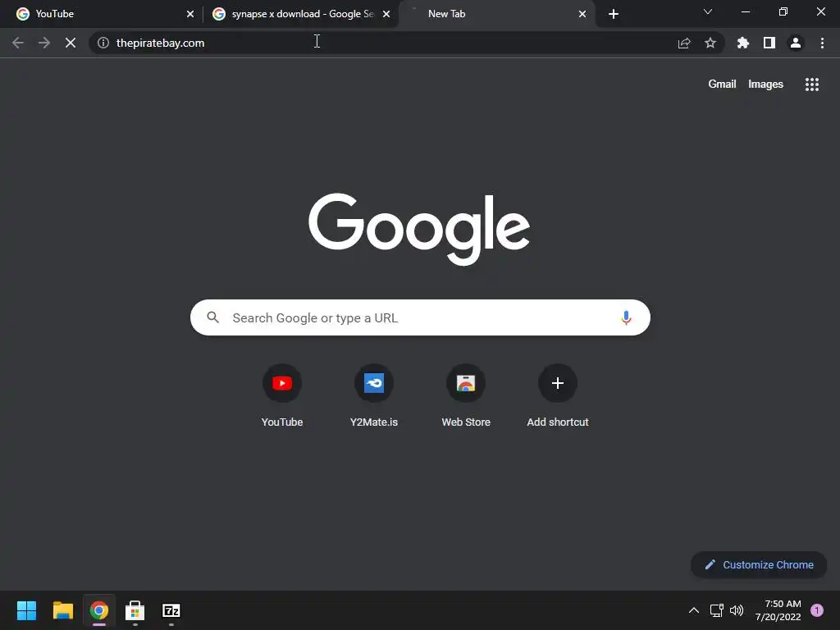
Task: Switch to the YouTube tab
Action: pyautogui.click(x=102, y=14)
